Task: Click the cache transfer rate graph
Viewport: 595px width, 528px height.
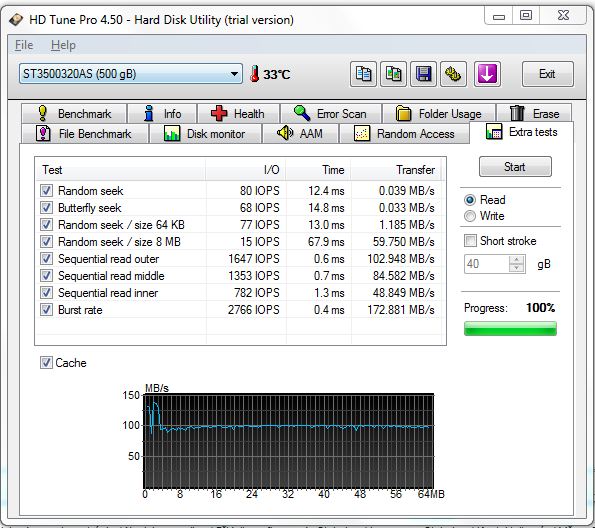Action: pos(288,441)
